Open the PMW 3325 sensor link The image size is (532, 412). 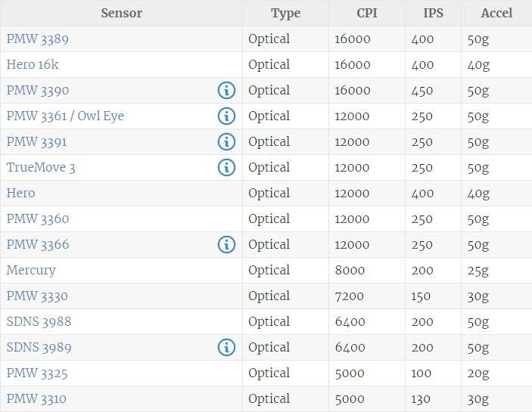pyautogui.click(x=38, y=373)
